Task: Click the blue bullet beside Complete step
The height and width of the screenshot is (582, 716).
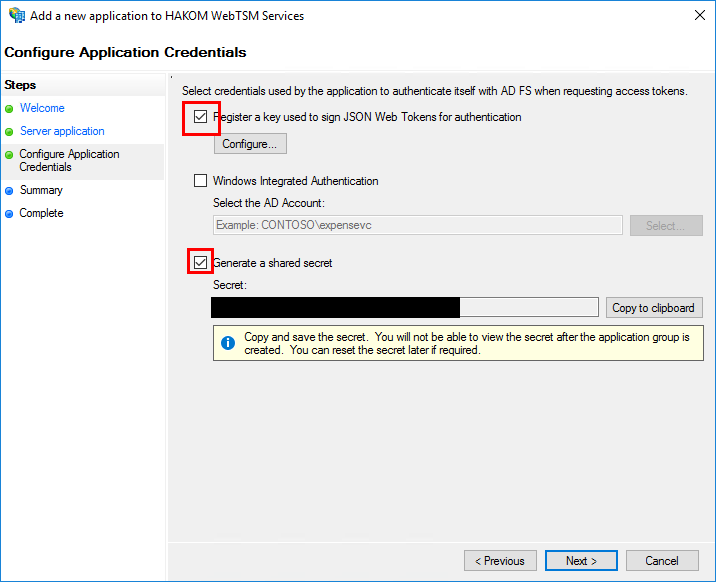Action: [x=10, y=214]
